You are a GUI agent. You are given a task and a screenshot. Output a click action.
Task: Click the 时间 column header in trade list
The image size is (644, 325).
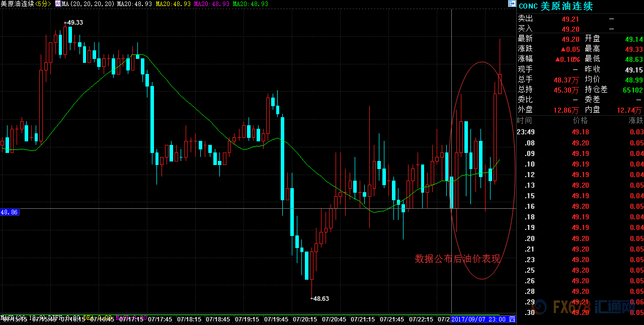(x=524, y=121)
